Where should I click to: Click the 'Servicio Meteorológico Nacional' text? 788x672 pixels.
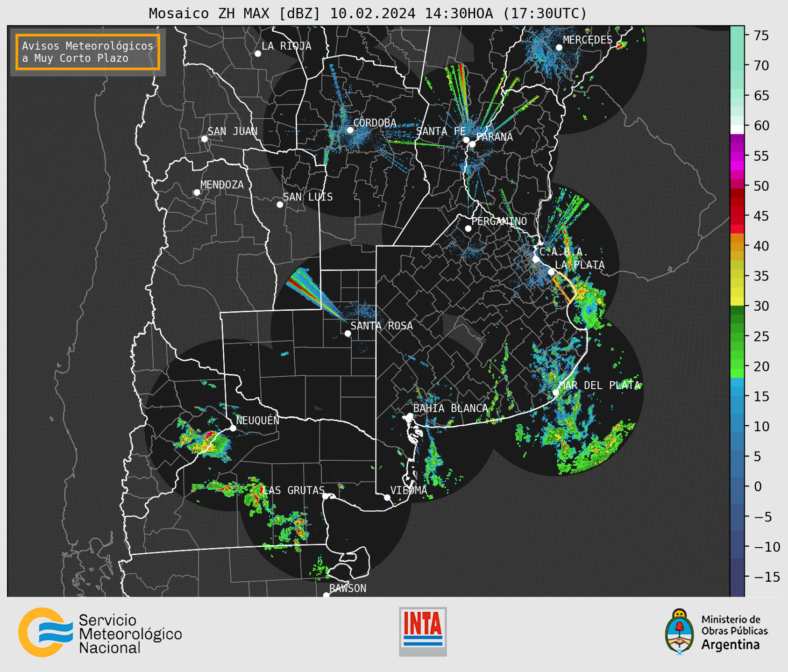(130, 634)
